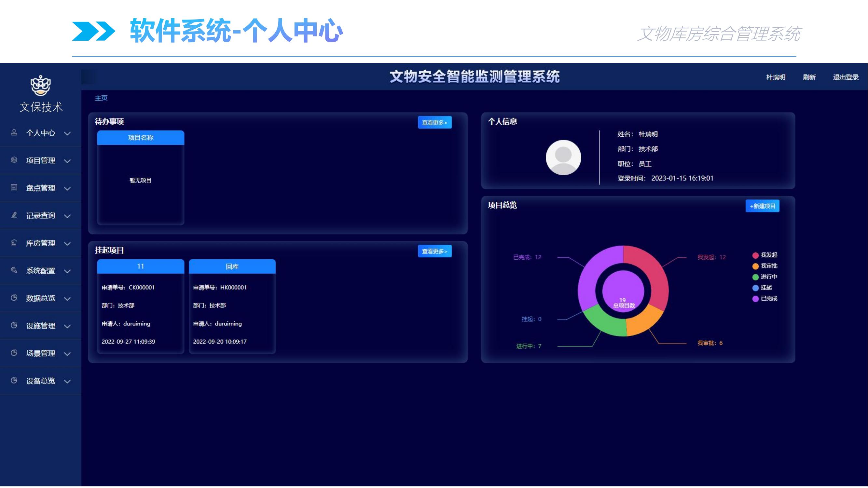This screenshot has width=868, height=488.
Task: Open the 主页 breadcrumb tab
Action: point(101,98)
